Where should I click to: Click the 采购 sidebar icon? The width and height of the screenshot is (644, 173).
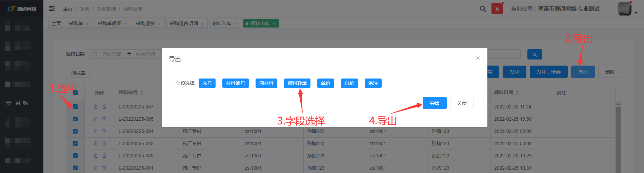click(x=8, y=103)
